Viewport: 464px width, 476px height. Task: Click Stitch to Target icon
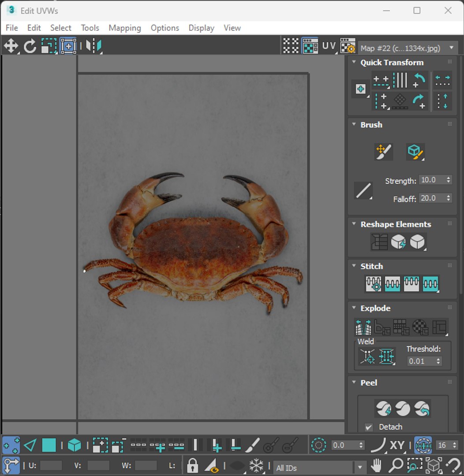tap(374, 284)
